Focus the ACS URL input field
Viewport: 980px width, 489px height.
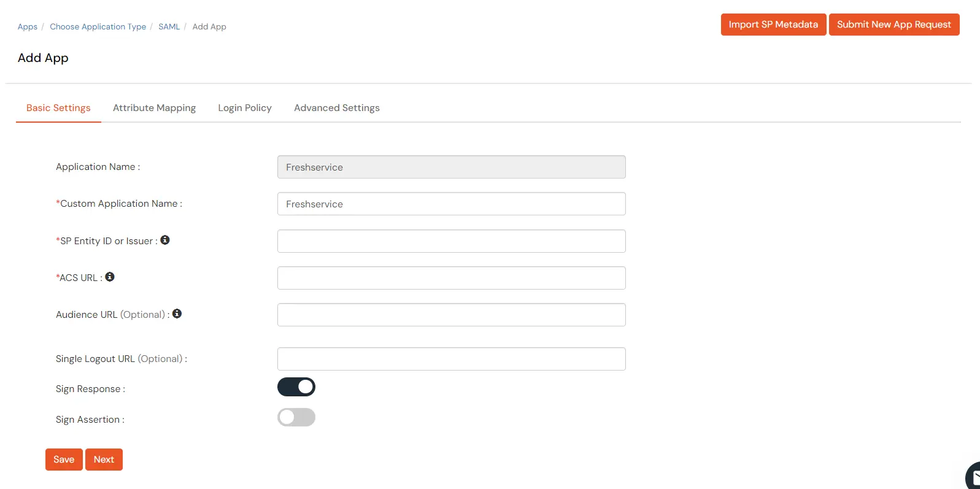(452, 278)
